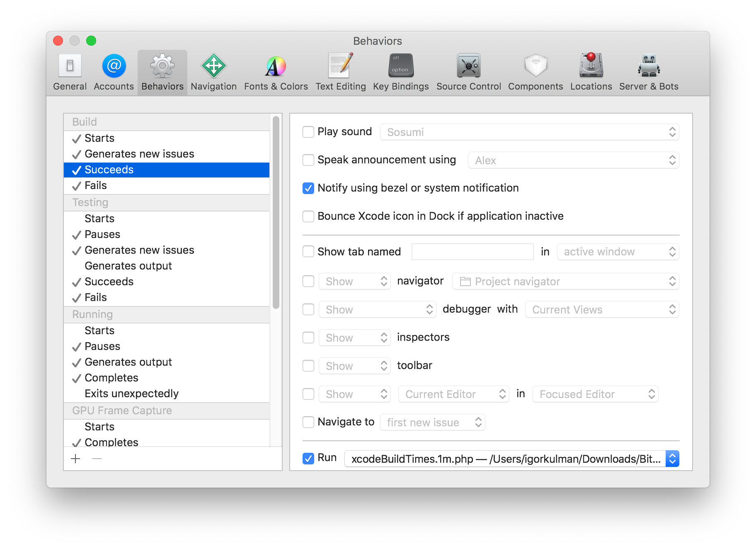Select Exits unexpectedly behavior
The image size is (756, 549).
(167, 394)
